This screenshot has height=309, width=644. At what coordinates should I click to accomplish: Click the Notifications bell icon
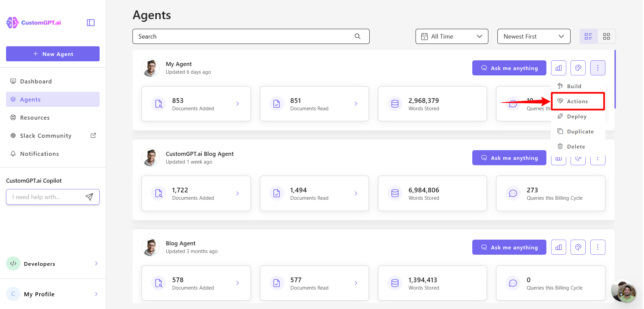[x=13, y=153]
